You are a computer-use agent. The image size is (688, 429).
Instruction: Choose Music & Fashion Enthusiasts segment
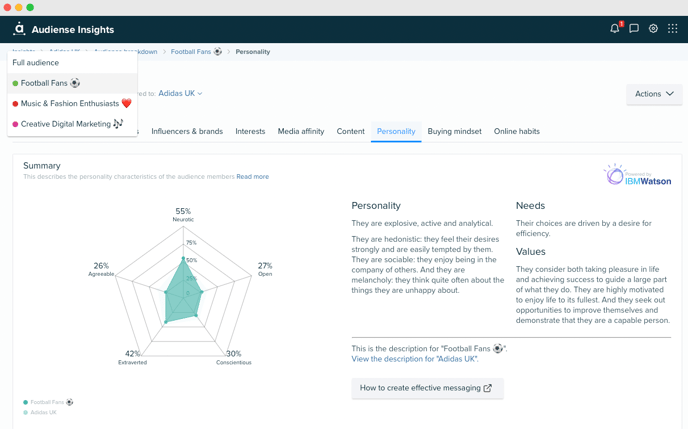pyautogui.click(x=72, y=104)
